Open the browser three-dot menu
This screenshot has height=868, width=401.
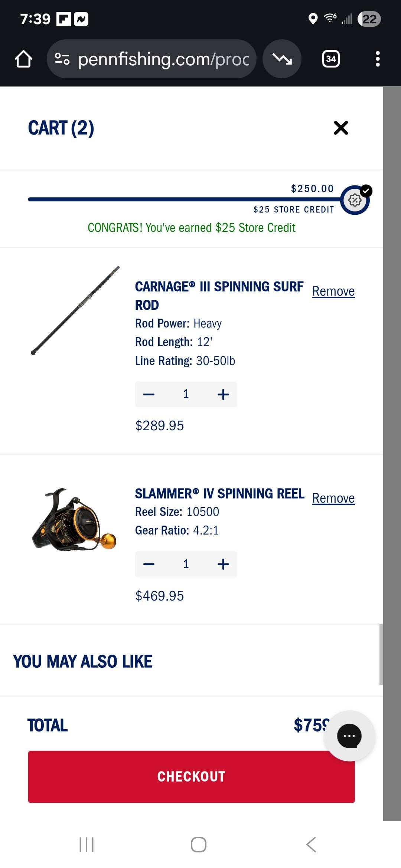click(x=378, y=59)
